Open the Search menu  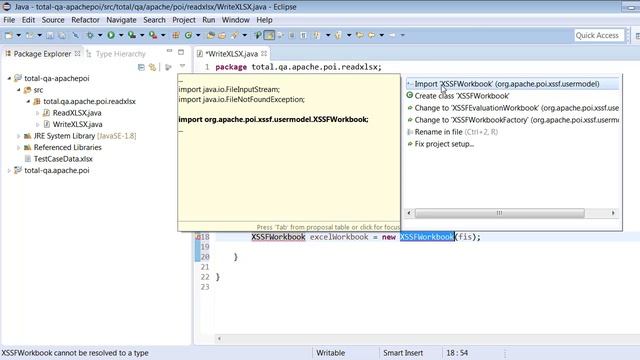(x=154, y=20)
